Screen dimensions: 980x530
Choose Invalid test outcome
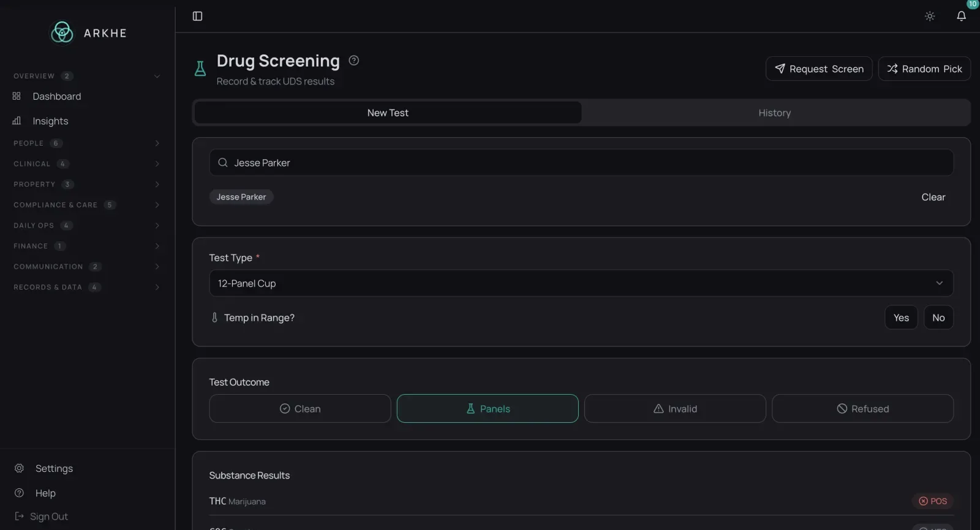click(x=675, y=408)
